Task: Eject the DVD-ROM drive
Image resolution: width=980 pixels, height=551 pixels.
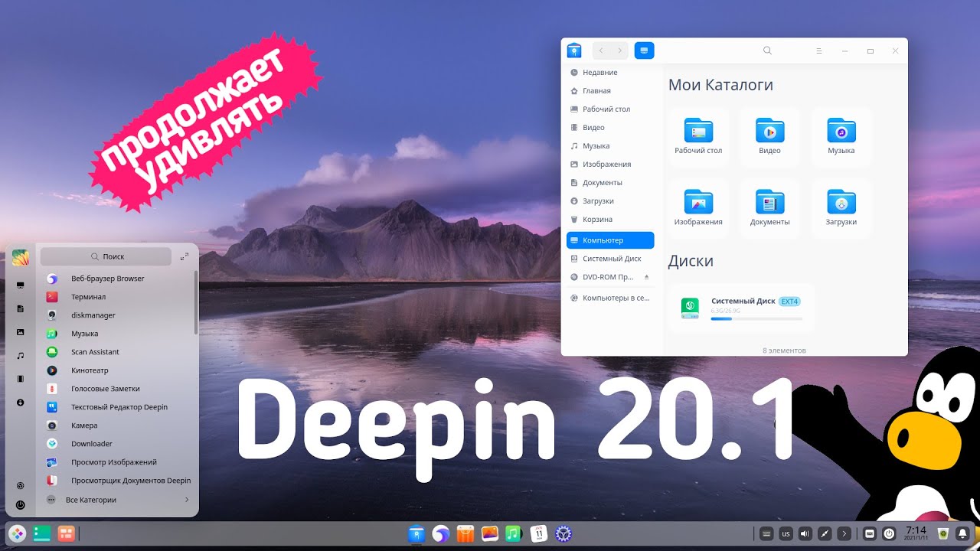Action: [x=646, y=277]
